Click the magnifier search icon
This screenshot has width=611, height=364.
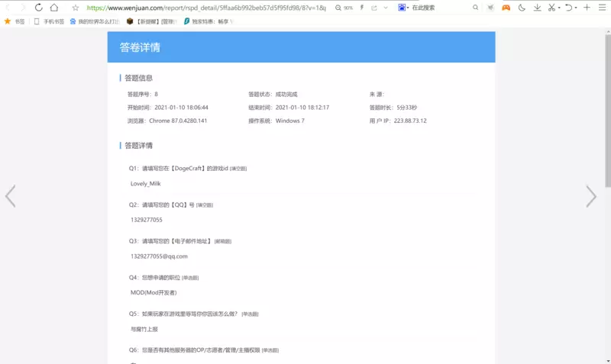click(475, 8)
